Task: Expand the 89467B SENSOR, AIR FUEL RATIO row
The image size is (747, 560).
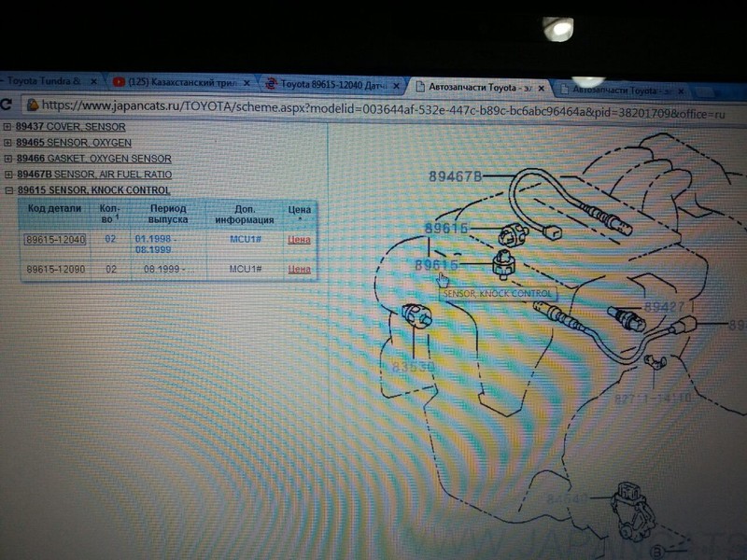Action: tap(7, 175)
